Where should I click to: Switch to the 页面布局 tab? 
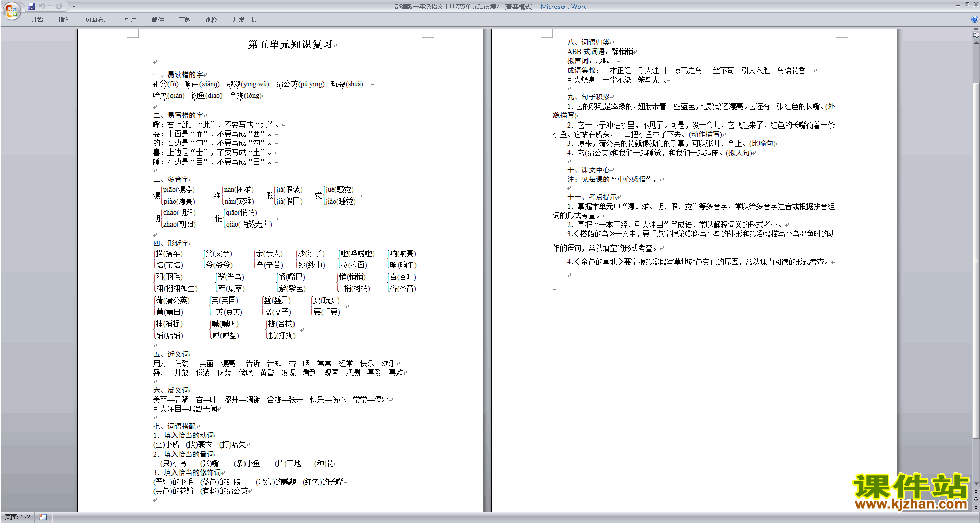click(x=97, y=19)
